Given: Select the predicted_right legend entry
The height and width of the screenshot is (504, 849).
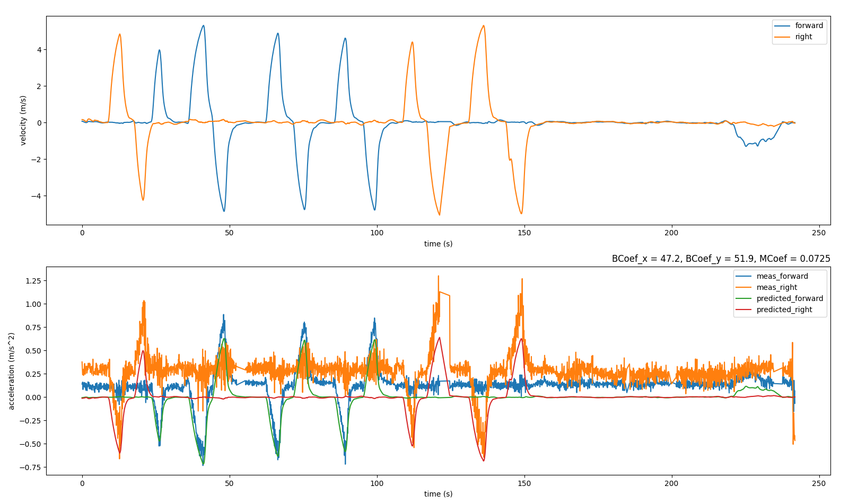Looking at the screenshot, I should (784, 310).
